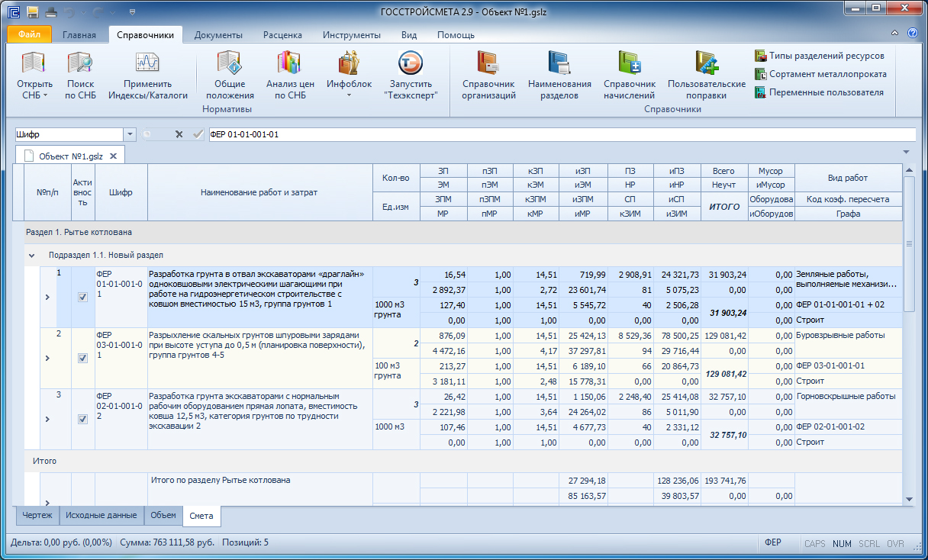
Task: Switch to the Расценка ribbon tab
Action: (x=282, y=35)
